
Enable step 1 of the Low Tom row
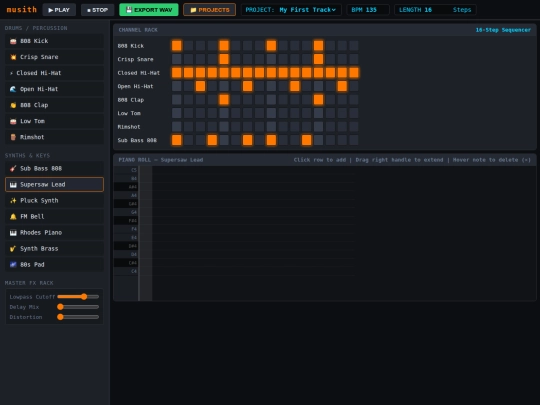tap(177, 113)
